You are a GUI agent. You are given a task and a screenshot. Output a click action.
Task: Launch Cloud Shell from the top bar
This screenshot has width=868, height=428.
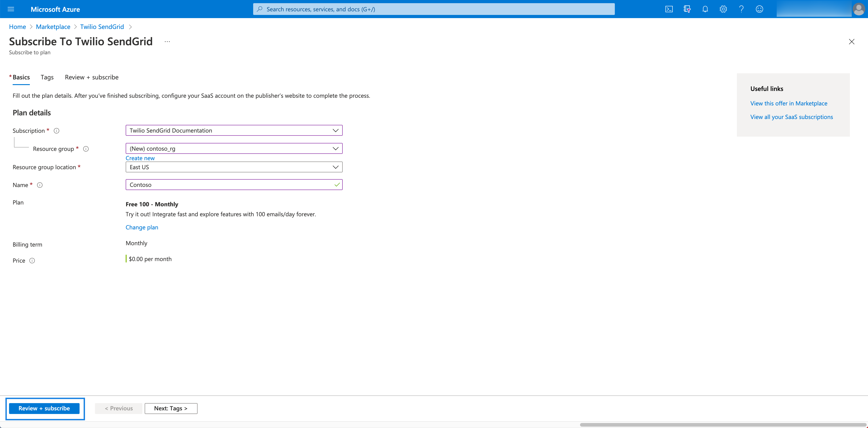[669, 9]
